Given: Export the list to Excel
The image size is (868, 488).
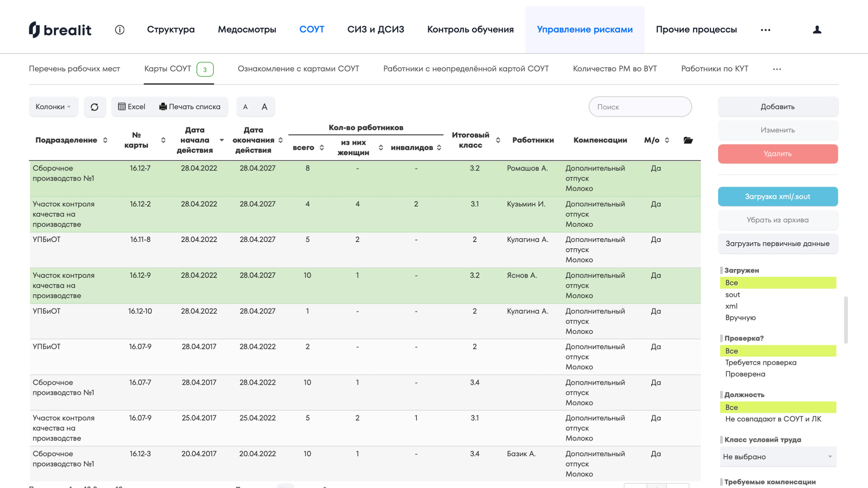Looking at the screenshot, I should pyautogui.click(x=132, y=107).
